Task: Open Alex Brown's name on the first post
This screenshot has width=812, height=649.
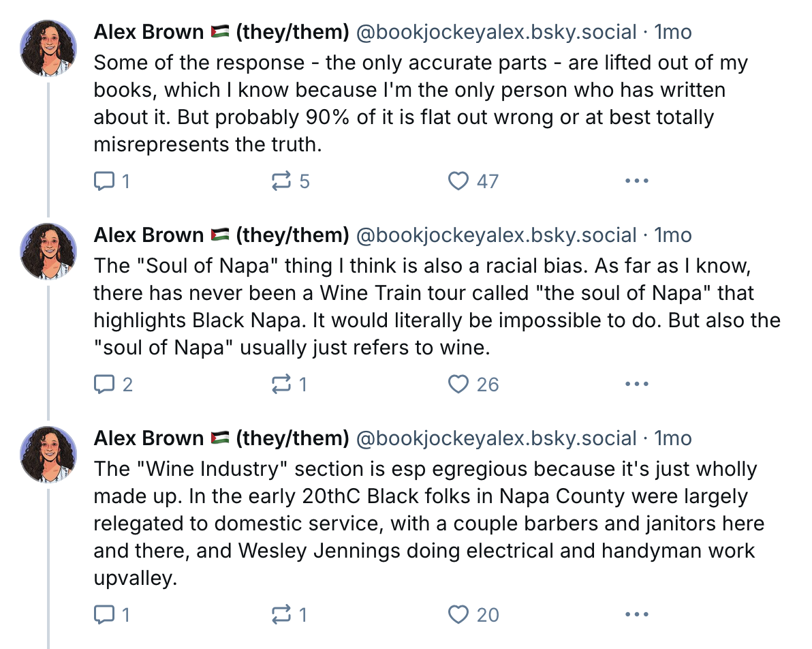Action: tap(149, 32)
